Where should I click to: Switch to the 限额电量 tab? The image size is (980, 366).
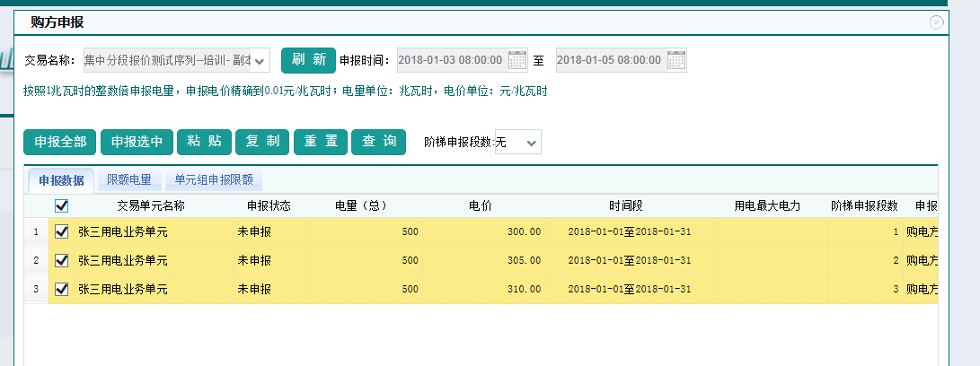click(129, 179)
